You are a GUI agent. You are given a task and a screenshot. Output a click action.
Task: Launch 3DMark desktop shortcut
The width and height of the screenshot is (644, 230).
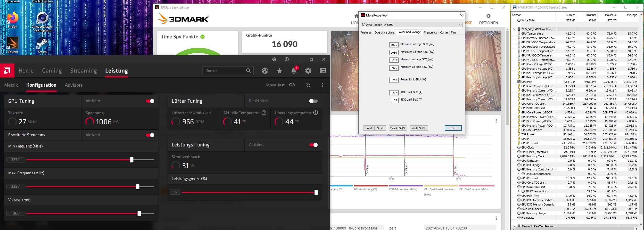coord(12,45)
